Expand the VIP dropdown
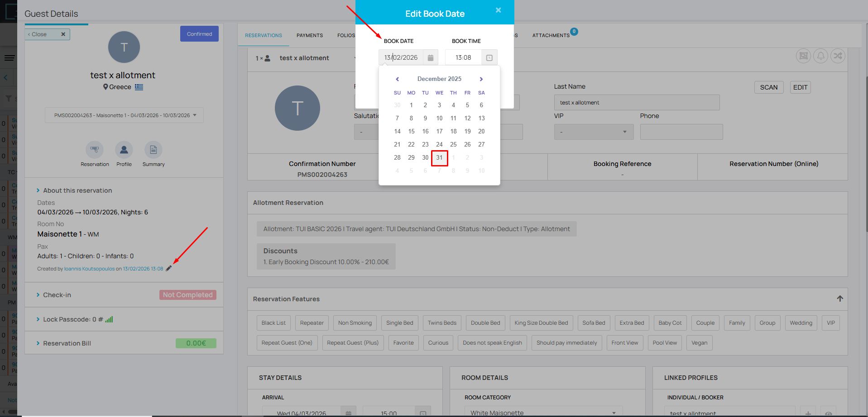 (593, 132)
